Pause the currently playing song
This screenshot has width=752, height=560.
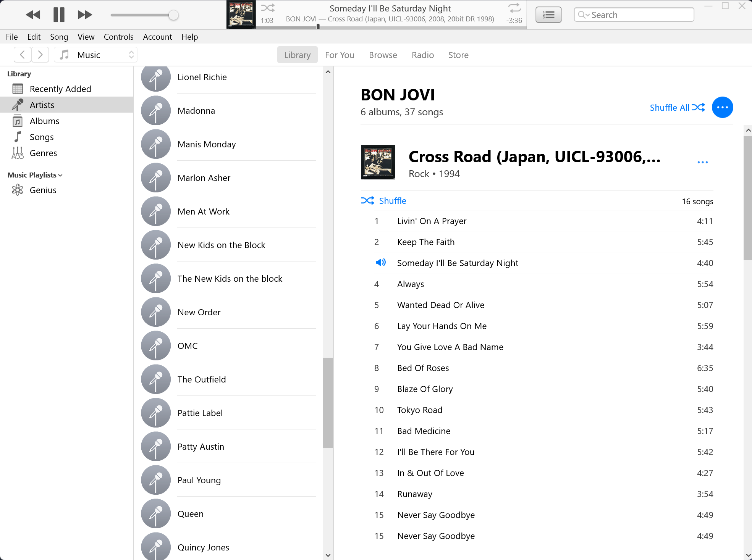pyautogui.click(x=59, y=15)
